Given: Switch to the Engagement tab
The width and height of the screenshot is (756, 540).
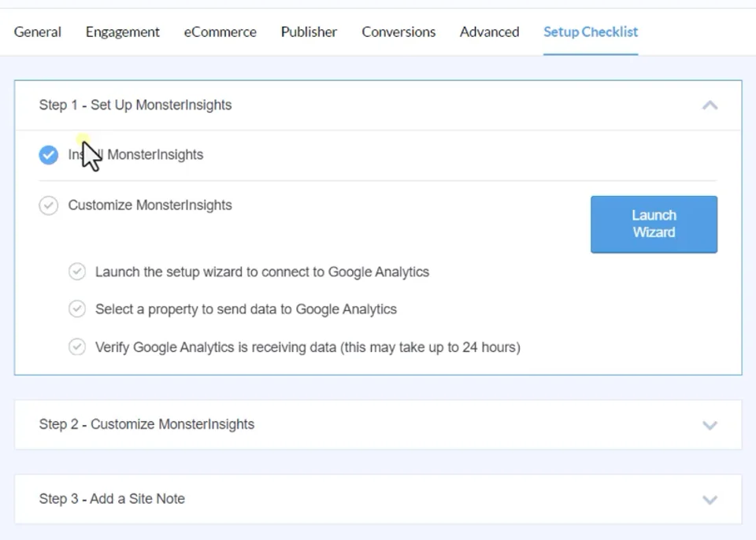Looking at the screenshot, I should tap(123, 31).
